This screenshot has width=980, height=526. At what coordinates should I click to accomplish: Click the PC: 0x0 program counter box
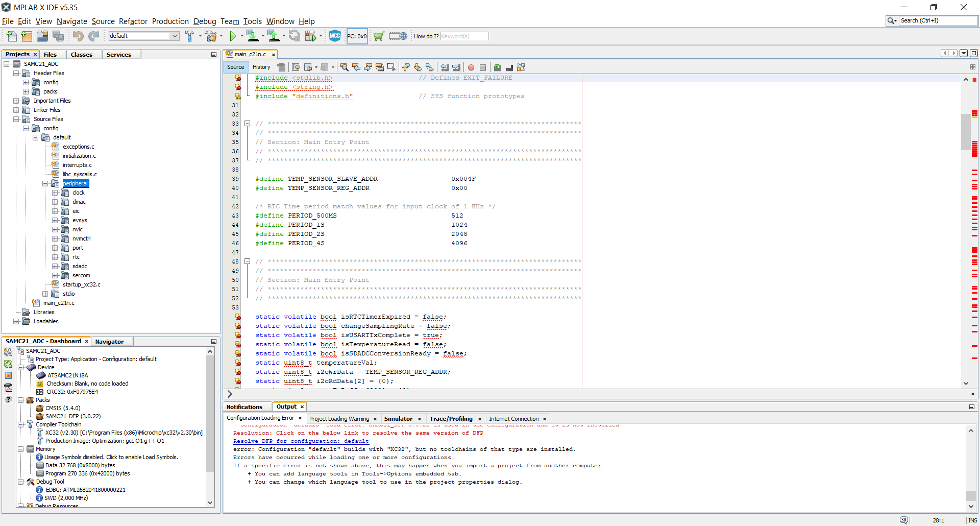pos(357,36)
